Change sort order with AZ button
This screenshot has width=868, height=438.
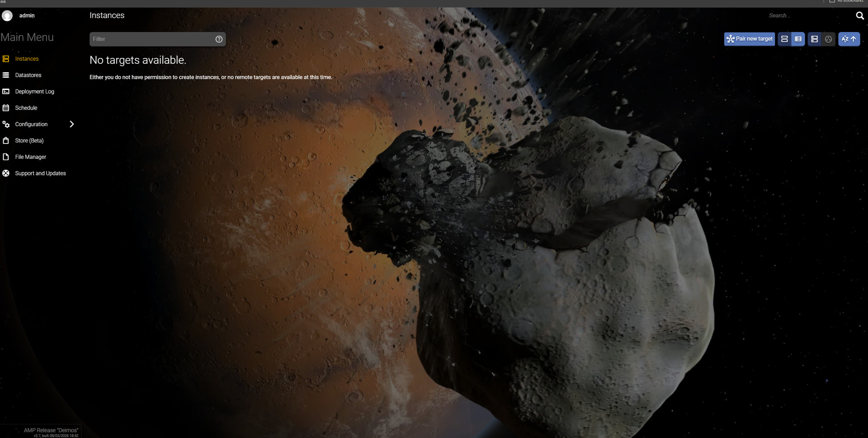pos(849,39)
